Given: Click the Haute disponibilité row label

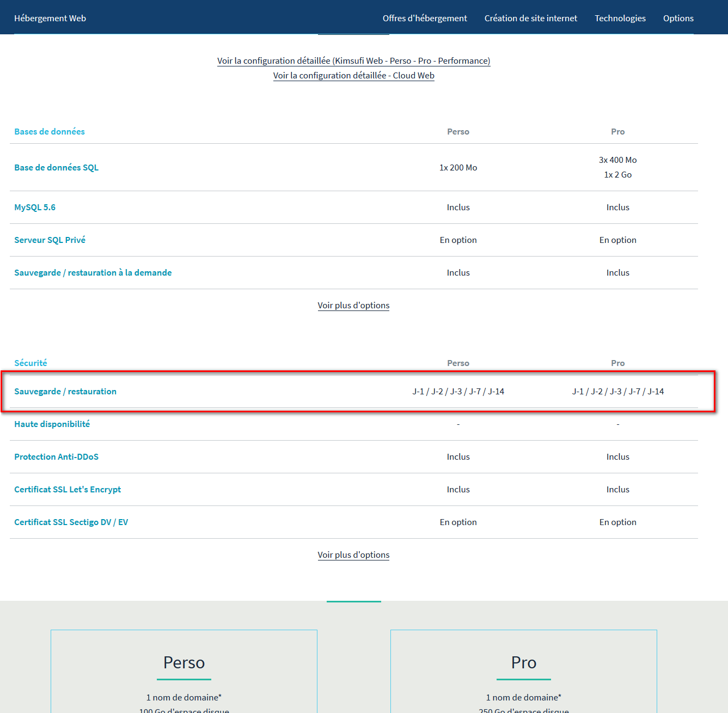Looking at the screenshot, I should pyautogui.click(x=52, y=424).
